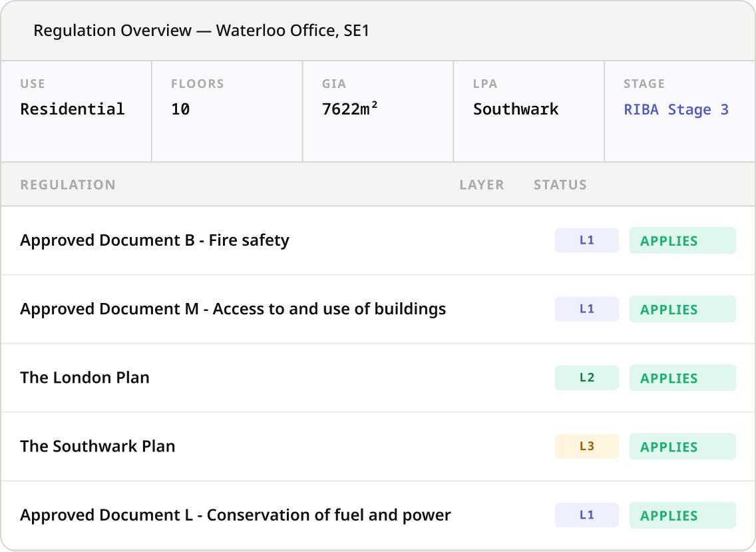This screenshot has height=552, width=756.
Task: Click the L3 badge for The Southwark Plan
Action: 587,446
